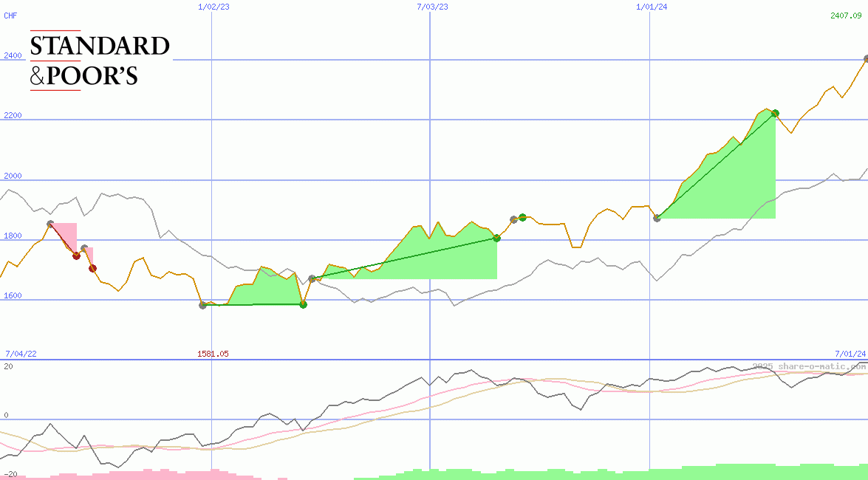
Task: Select the green exit marker near 2200 peak
Action: 776,114
